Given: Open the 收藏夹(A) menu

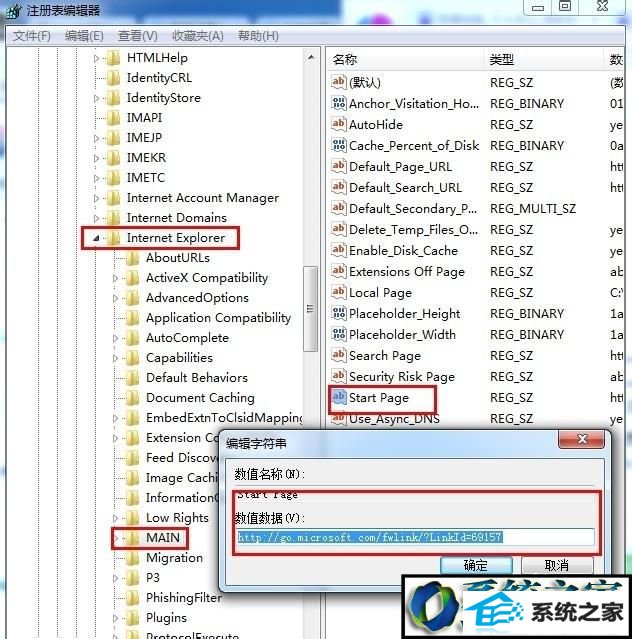Looking at the screenshot, I should 198,36.
